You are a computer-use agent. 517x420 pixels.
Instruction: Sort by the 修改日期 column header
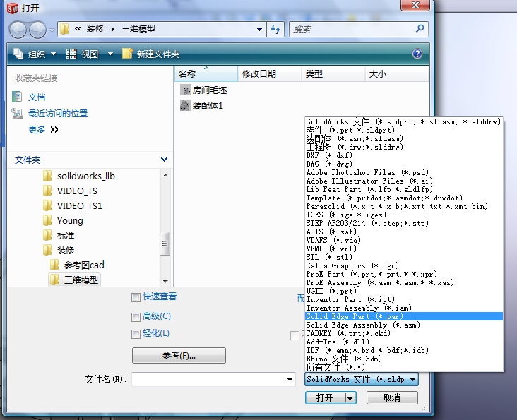point(270,74)
